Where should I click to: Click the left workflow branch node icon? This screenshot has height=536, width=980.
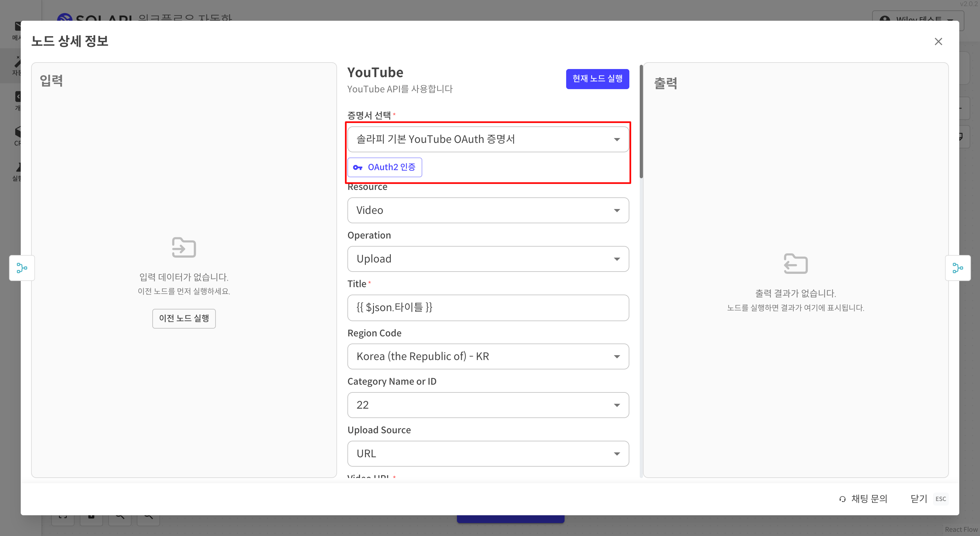pos(22,268)
